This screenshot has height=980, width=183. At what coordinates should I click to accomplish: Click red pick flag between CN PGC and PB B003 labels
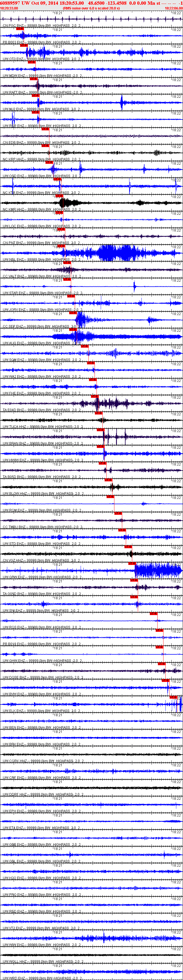[20, 28]
